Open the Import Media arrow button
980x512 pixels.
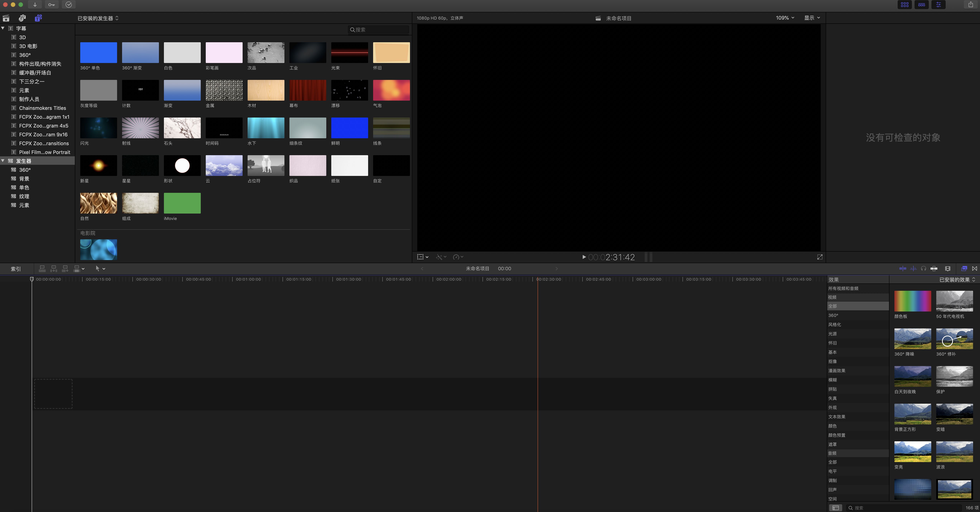point(35,5)
